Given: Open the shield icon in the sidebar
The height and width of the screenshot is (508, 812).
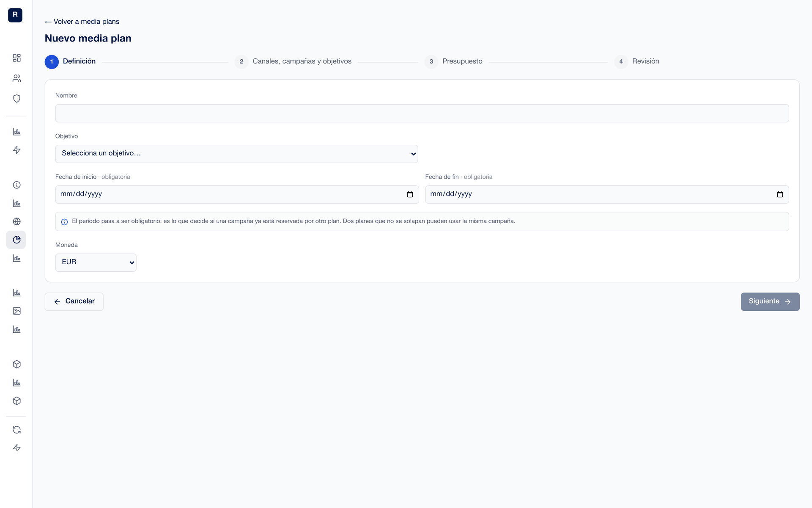Looking at the screenshot, I should click(16, 99).
